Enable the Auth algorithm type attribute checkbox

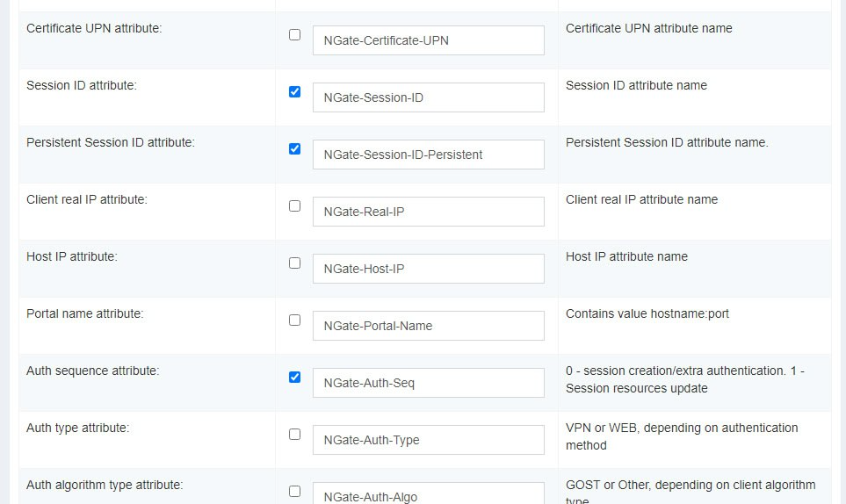(294, 491)
